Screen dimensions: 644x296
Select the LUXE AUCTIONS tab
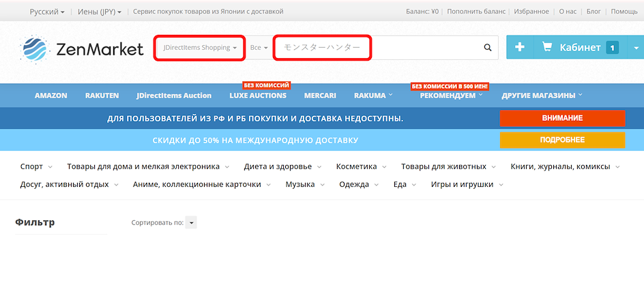(258, 95)
